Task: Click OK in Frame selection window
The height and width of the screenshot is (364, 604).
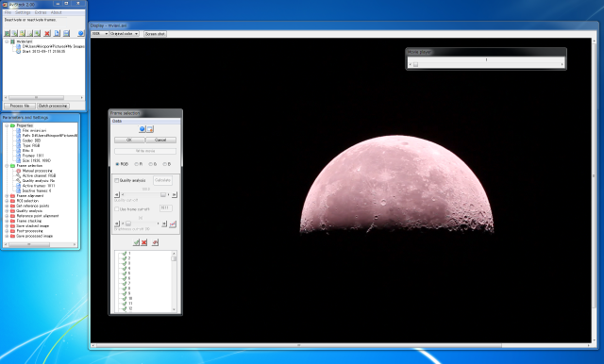Action: pos(129,140)
